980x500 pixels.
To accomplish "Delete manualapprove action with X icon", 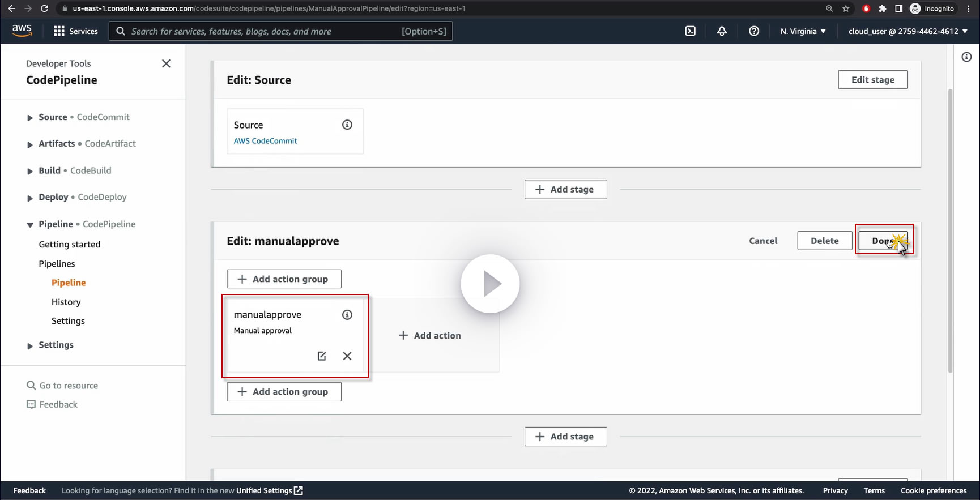I will pyautogui.click(x=347, y=356).
